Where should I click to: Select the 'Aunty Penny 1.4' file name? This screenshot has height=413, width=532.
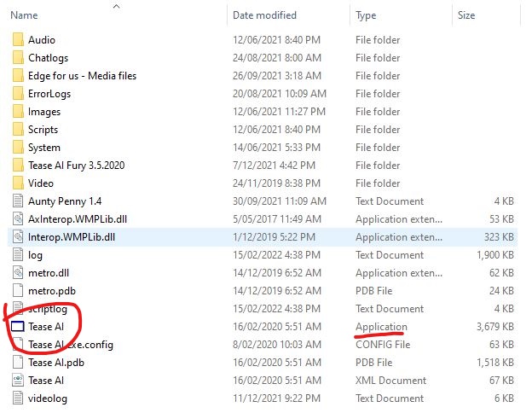coord(65,201)
